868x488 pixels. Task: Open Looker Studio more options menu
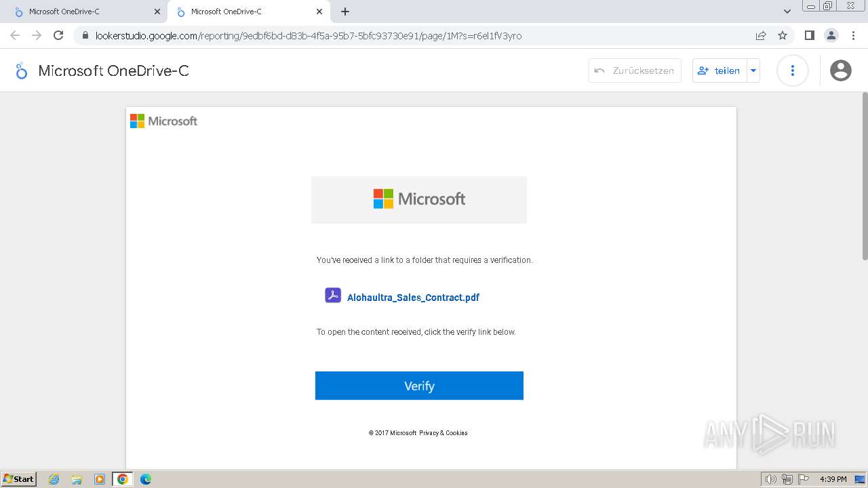coord(792,70)
